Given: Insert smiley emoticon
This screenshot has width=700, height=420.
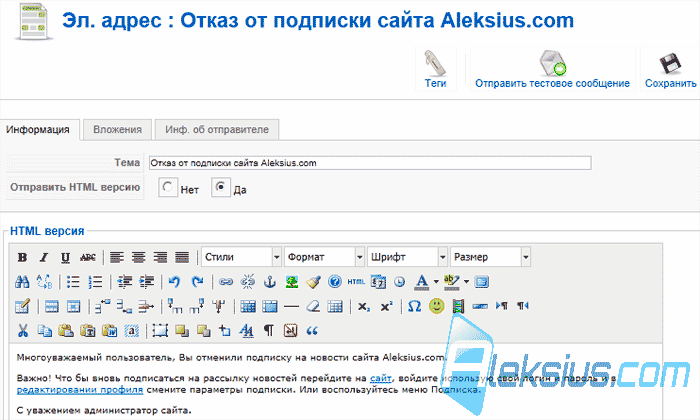Looking at the screenshot, I should click(437, 306).
